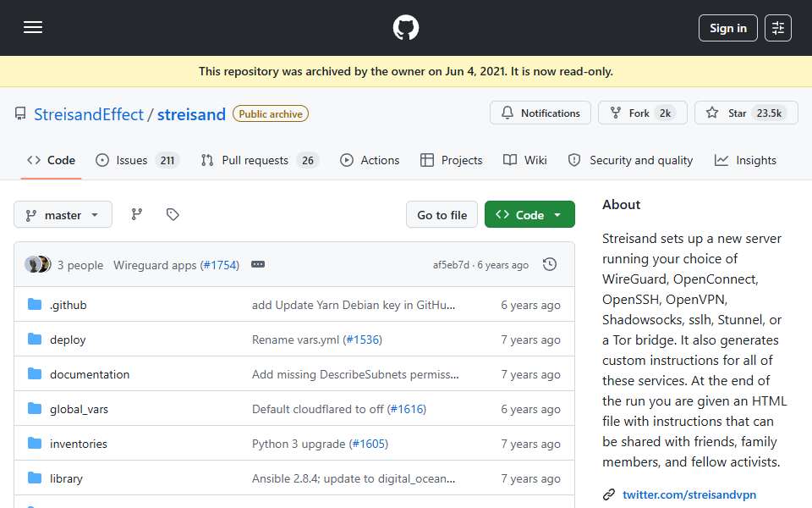The width and height of the screenshot is (812, 508).
Task: Click the contributor avatars
Action: 37,264
